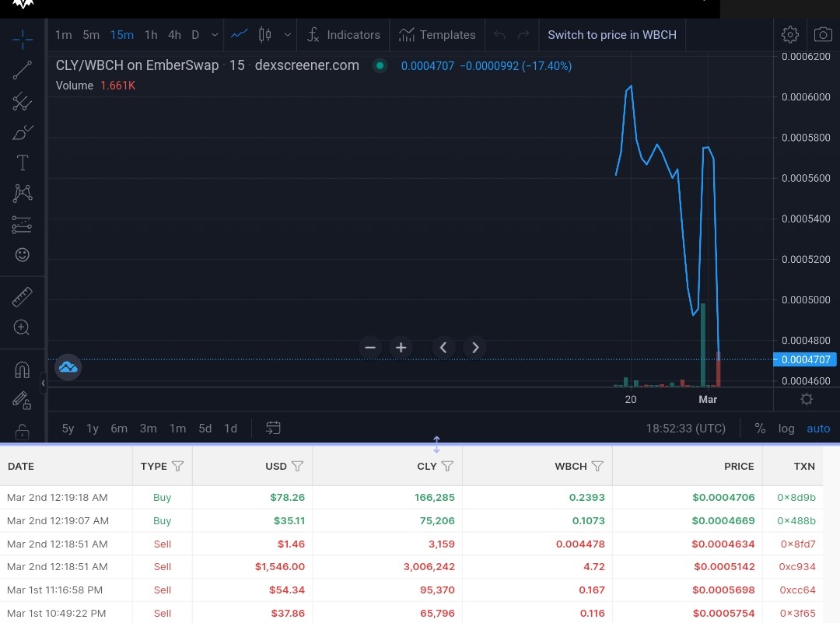The width and height of the screenshot is (840, 623).
Task: Click Switch to price in WBCH
Action: coord(612,35)
